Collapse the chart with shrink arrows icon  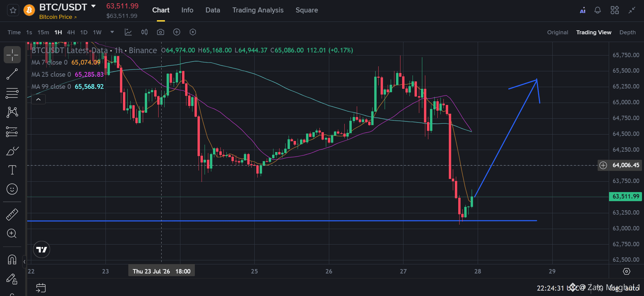coord(632,10)
